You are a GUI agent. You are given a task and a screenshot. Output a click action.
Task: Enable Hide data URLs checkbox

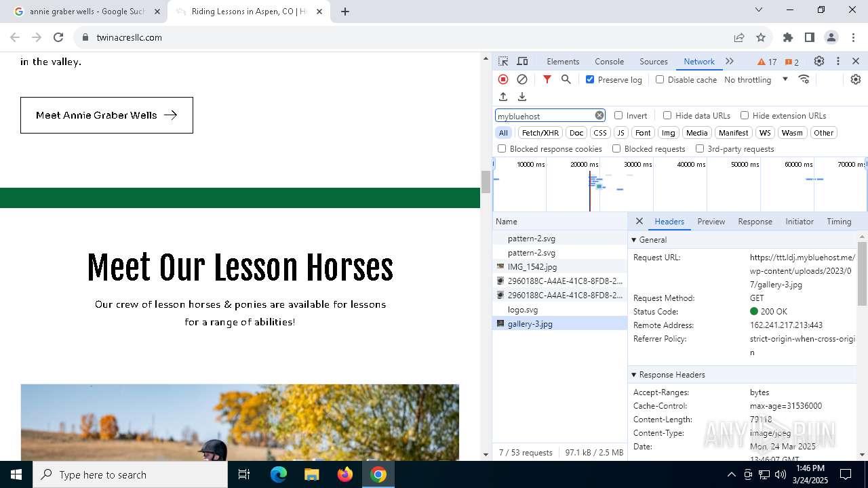coord(667,115)
